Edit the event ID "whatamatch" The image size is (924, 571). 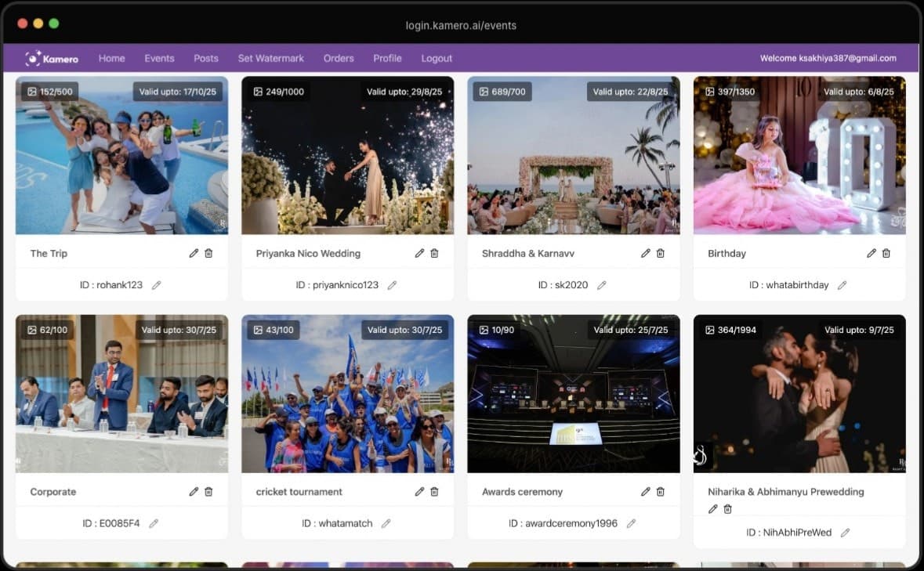click(386, 523)
